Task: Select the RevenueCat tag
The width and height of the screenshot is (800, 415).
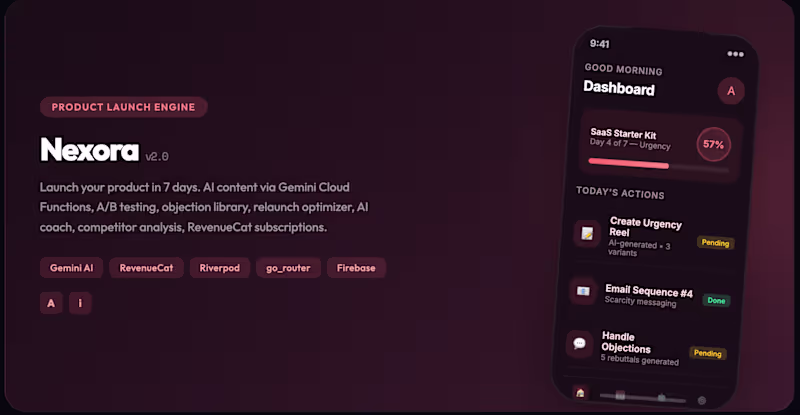Action: 146,268
